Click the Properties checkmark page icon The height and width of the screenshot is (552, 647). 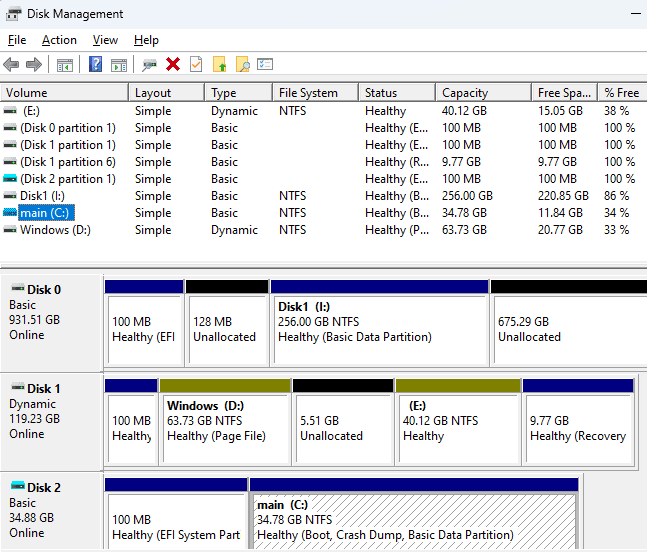196,64
